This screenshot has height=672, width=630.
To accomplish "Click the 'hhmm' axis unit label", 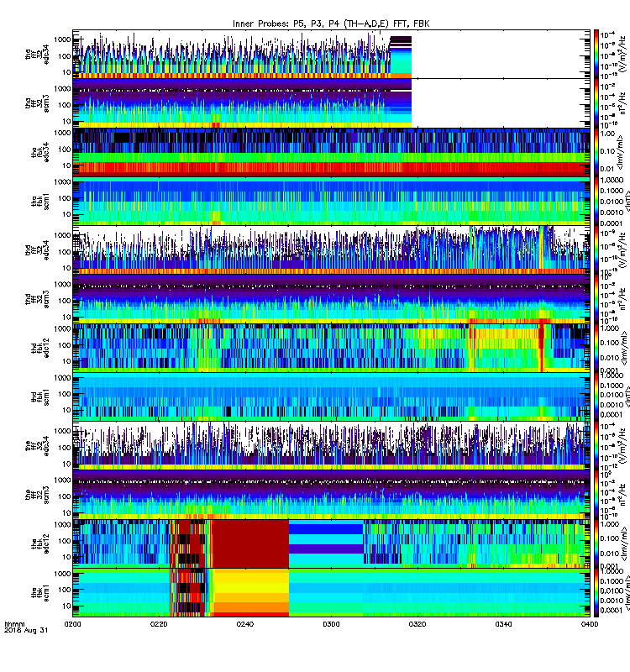I will 14,624.
